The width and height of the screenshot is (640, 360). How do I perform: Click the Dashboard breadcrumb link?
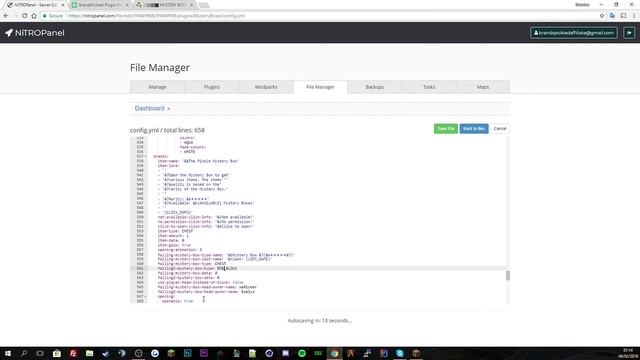coord(149,108)
